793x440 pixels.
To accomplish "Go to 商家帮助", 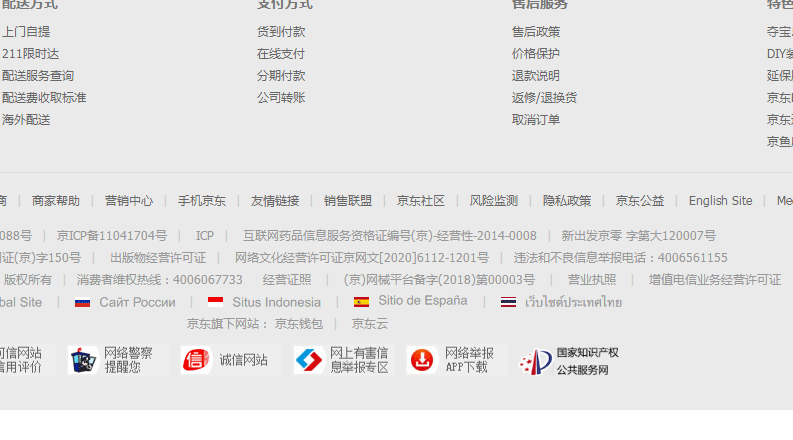I will (56, 201).
